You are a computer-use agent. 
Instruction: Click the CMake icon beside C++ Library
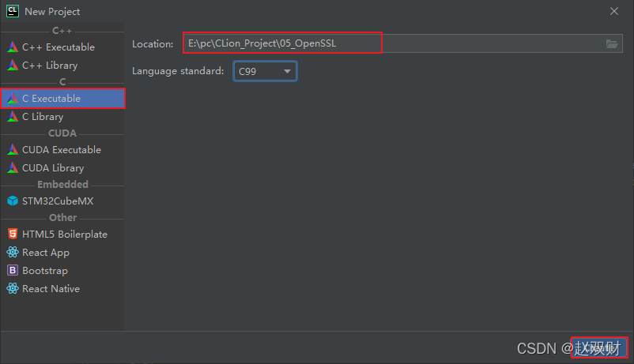13,65
